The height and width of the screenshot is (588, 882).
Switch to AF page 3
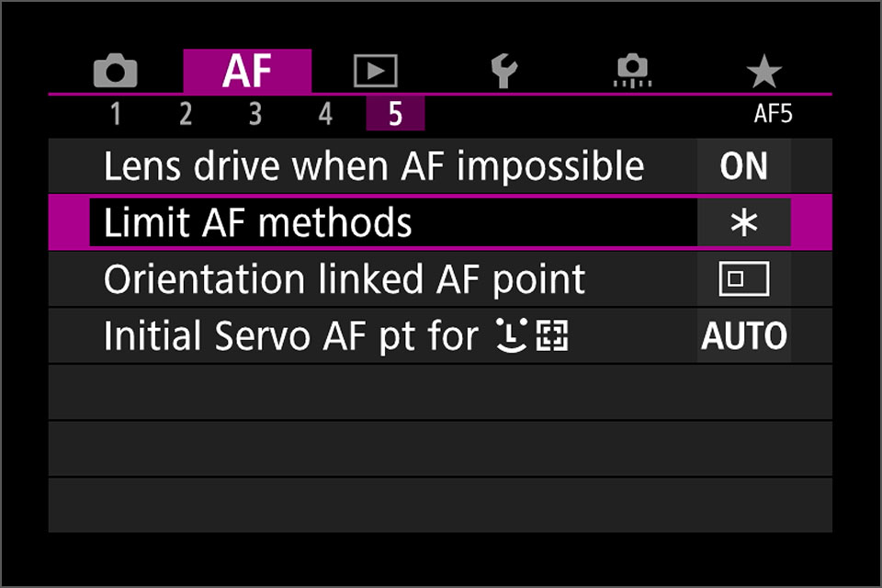pos(255,114)
